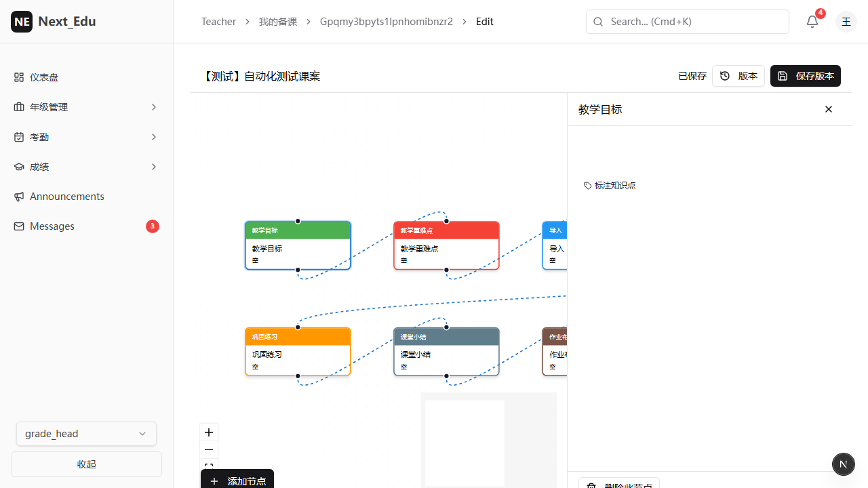Viewport: 868px width, 488px height.
Task: Click bottom connector handle of 教学重难点 node
Action: 446,270
